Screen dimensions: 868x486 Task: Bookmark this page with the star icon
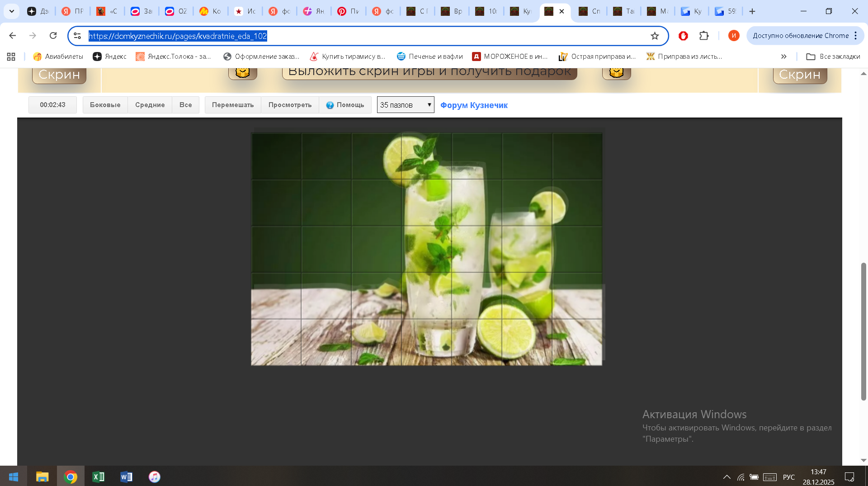coord(654,36)
